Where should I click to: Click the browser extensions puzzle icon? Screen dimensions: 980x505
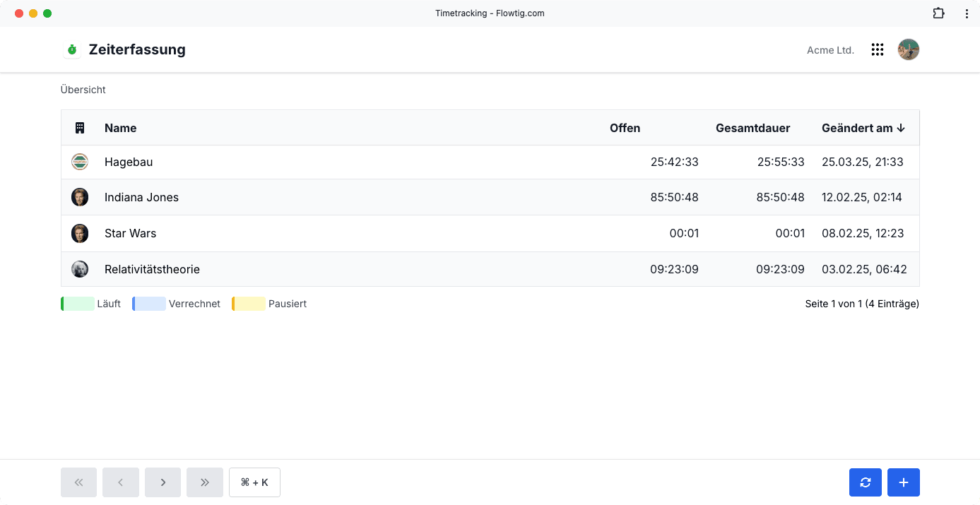[938, 13]
